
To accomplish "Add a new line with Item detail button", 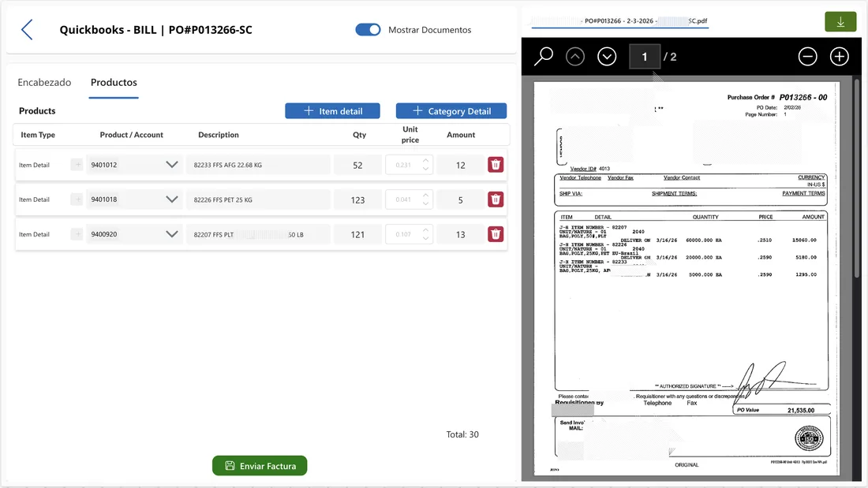I will click(x=332, y=110).
